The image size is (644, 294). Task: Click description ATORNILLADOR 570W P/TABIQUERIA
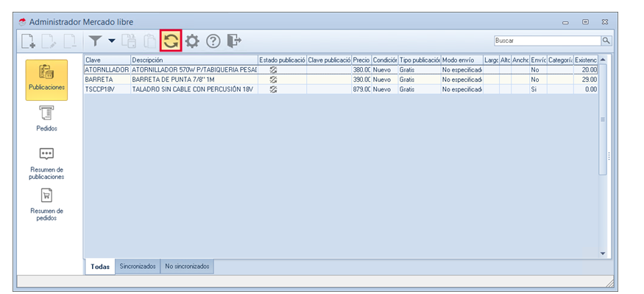coord(194,70)
